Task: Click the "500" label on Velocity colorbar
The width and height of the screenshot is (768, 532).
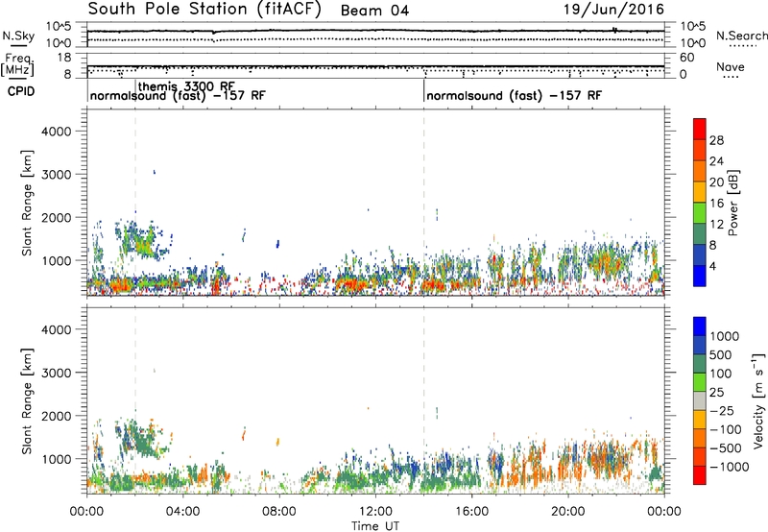Action: tap(721, 355)
